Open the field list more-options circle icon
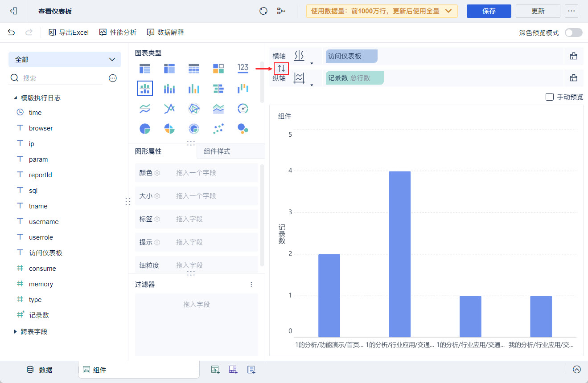This screenshot has width=588, height=383. click(113, 78)
